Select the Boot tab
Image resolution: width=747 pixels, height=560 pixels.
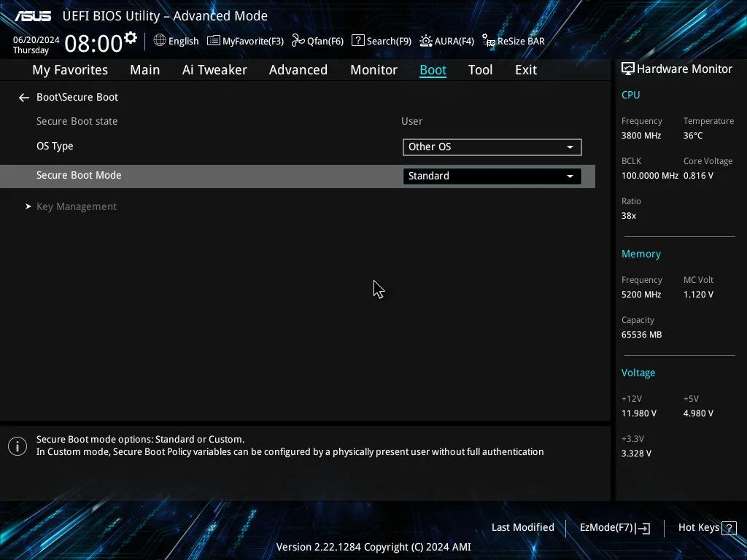433,70
